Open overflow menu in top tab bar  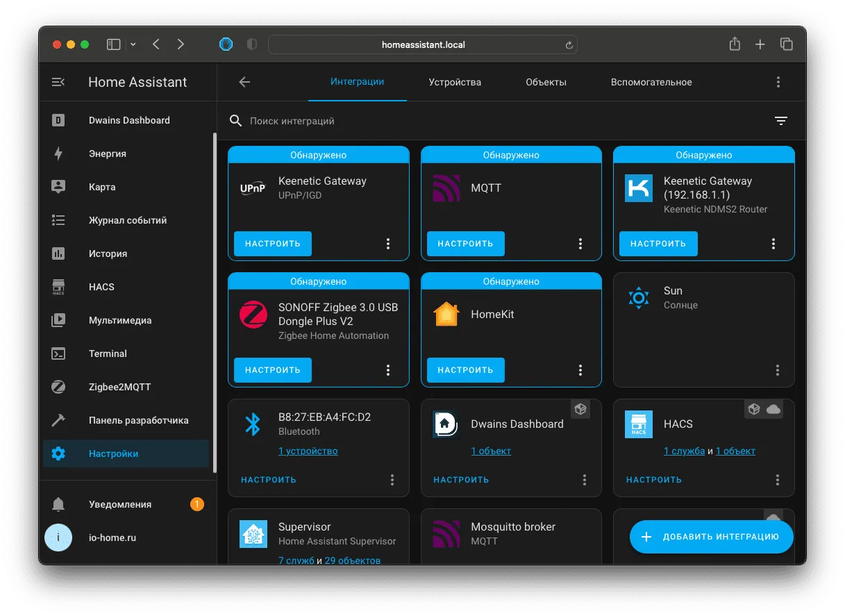[778, 82]
